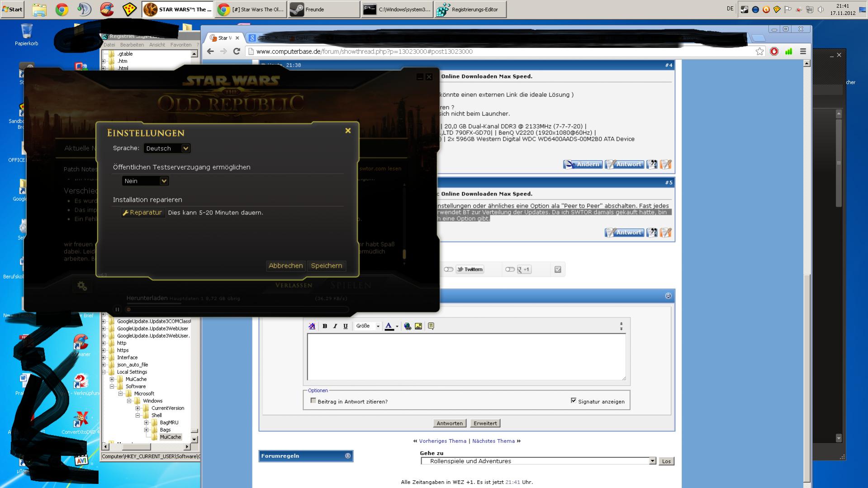Click the quote bubble icon in editor

tap(431, 326)
